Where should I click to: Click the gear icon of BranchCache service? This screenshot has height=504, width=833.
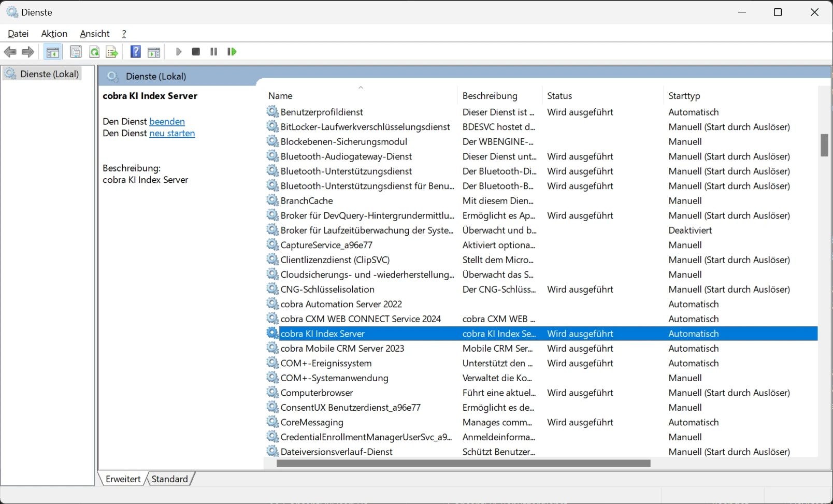pyautogui.click(x=272, y=200)
